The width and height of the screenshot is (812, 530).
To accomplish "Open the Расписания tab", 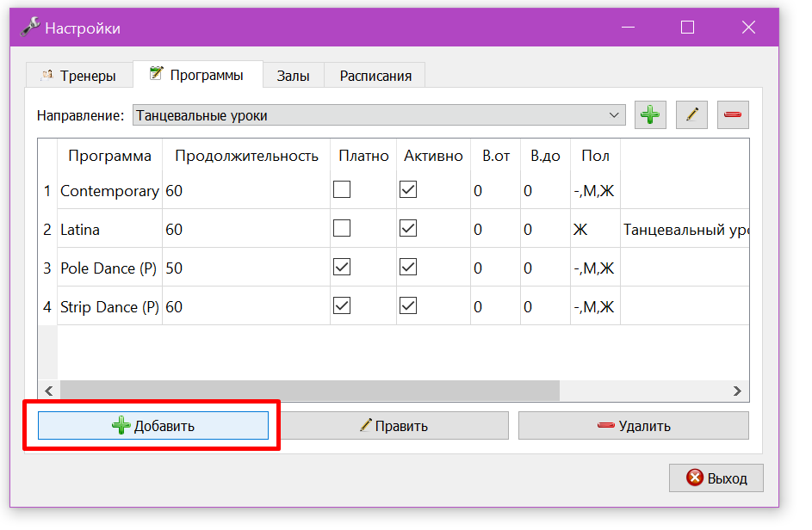I will (x=375, y=76).
